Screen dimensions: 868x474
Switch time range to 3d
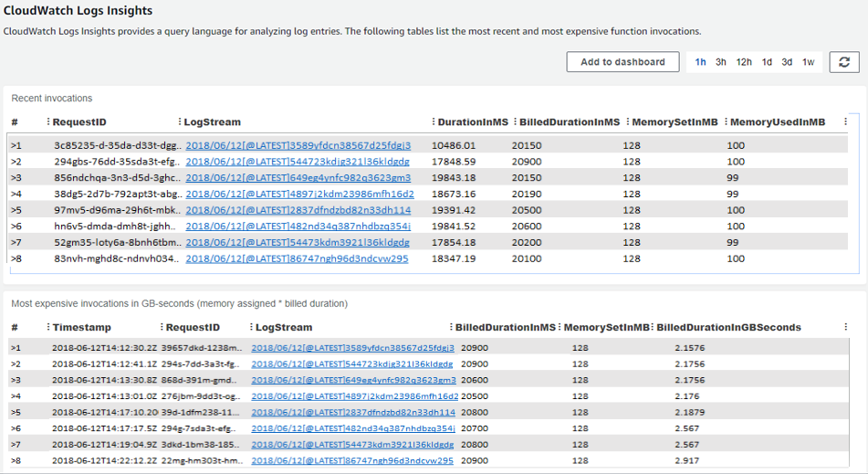tap(787, 62)
